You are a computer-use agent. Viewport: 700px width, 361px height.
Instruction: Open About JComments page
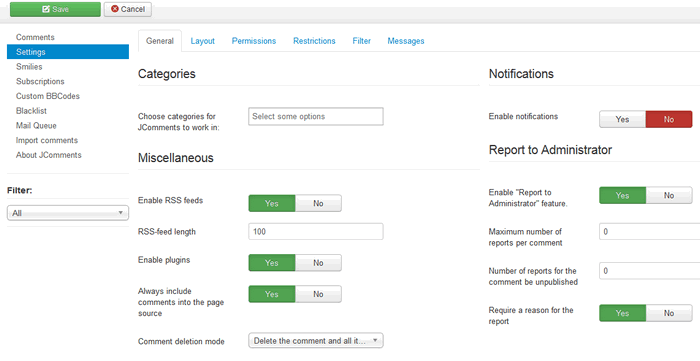[x=49, y=155]
